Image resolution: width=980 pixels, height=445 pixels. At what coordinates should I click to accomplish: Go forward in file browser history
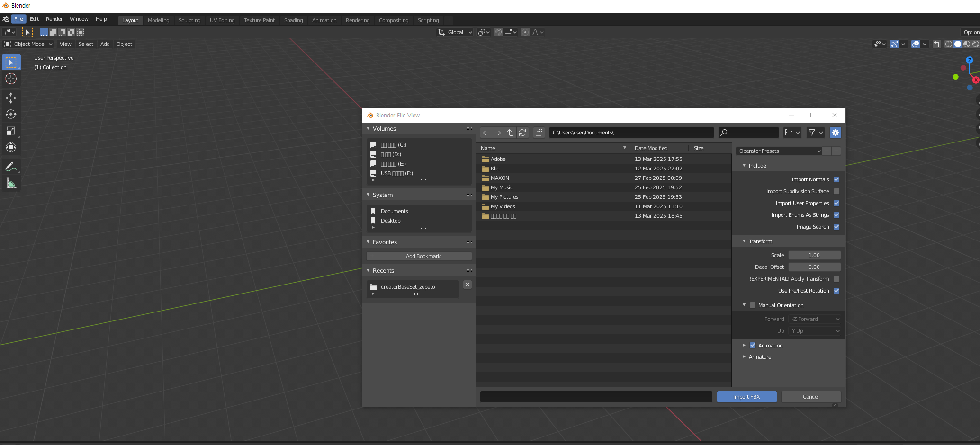pyautogui.click(x=498, y=133)
